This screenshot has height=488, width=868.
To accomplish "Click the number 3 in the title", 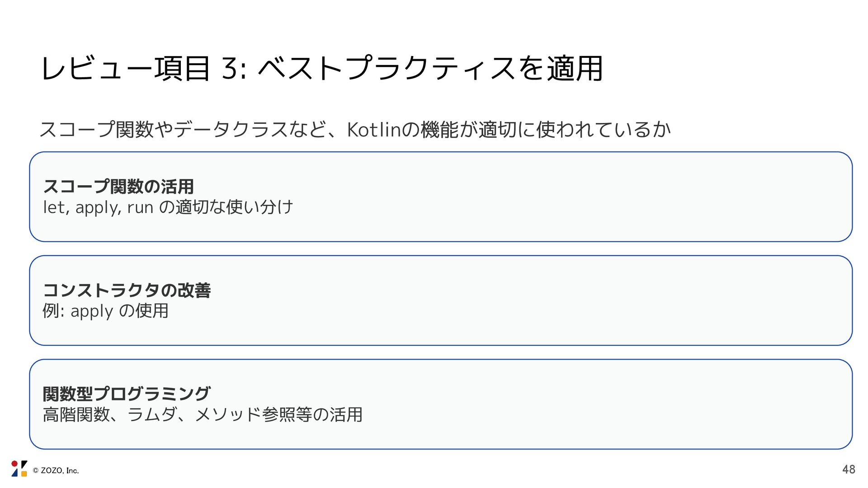I will (231, 69).
